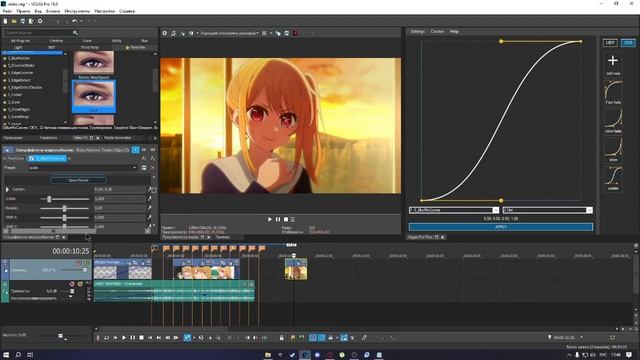This screenshot has height=360, width=640.
Task: Click the new project icon in toolbar
Action: (x=5, y=21)
